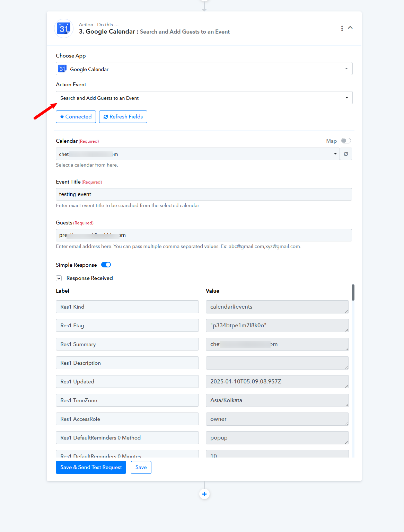This screenshot has height=532, width=404.
Task: Disable the Simple Response toggle
Action: tap(106, 265)
